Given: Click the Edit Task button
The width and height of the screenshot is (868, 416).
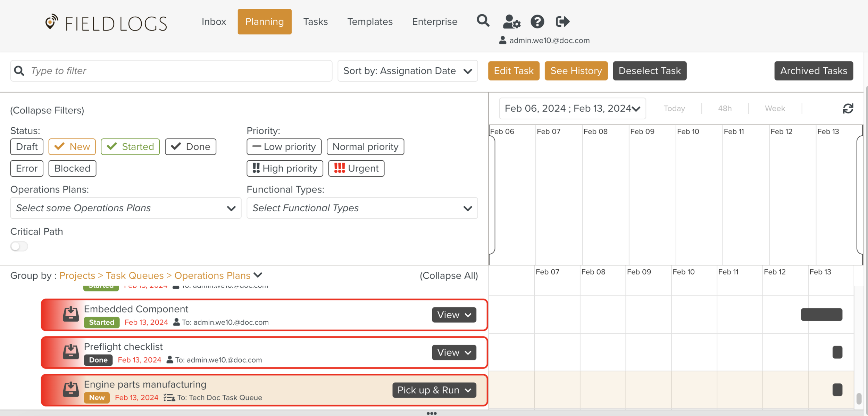Looking at the screenshot, I should pyautogui.click(x=514, y=71).
